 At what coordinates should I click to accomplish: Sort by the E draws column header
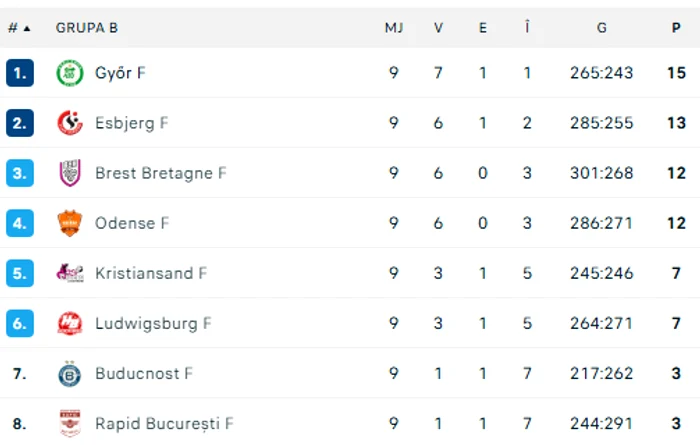tap(483, 28)
